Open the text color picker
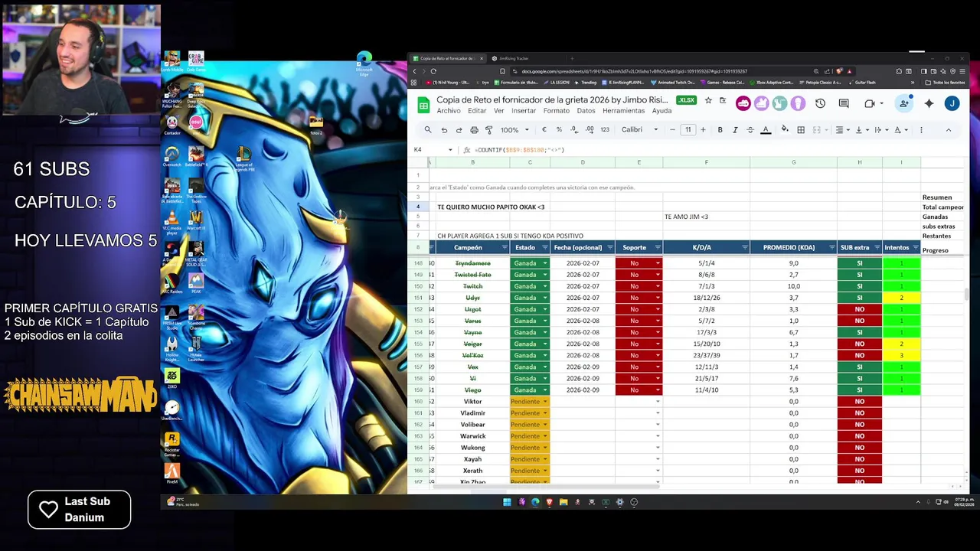The width and height of the screenshot is (980, 551). point(766,130)
